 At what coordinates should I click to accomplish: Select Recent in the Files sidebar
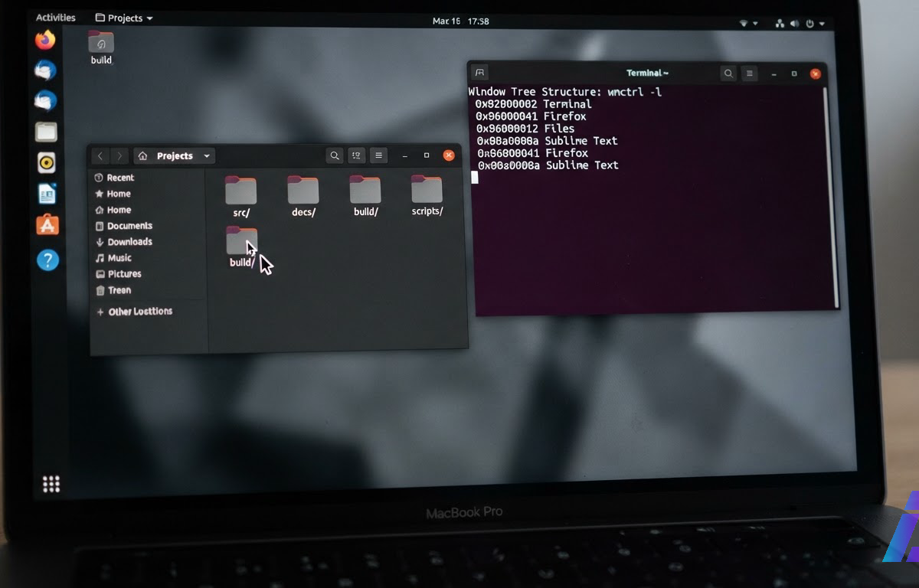pos(115,178)
